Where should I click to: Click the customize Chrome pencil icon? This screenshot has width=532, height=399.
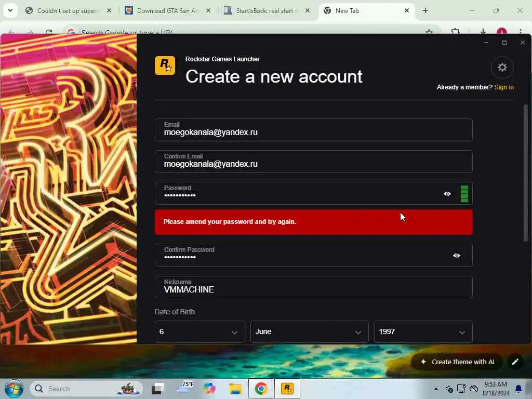(515, 362)
